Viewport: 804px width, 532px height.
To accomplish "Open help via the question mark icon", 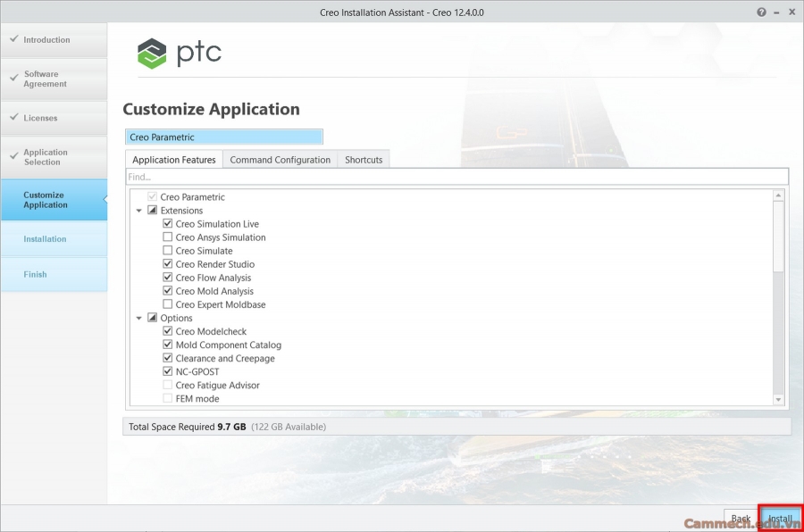I will pyautogui.click(x=760, y=12).
